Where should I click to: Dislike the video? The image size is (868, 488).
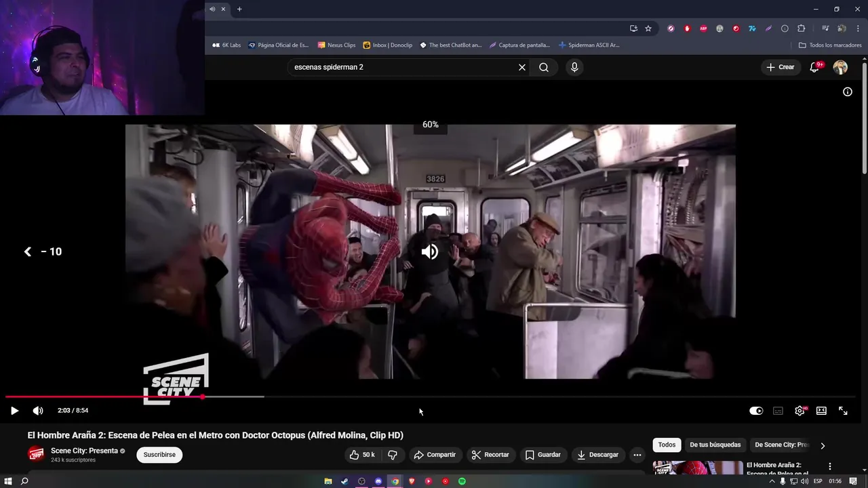click(392, 455)
